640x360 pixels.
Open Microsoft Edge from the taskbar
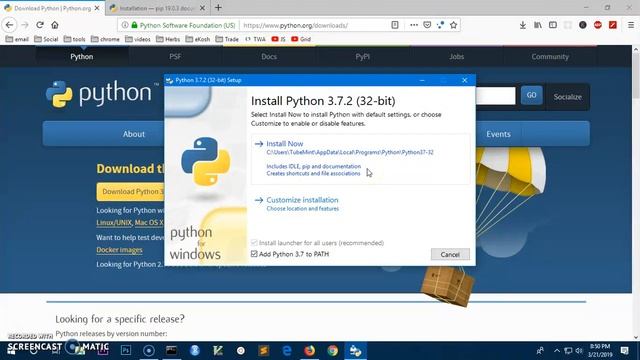coord(287,351)
